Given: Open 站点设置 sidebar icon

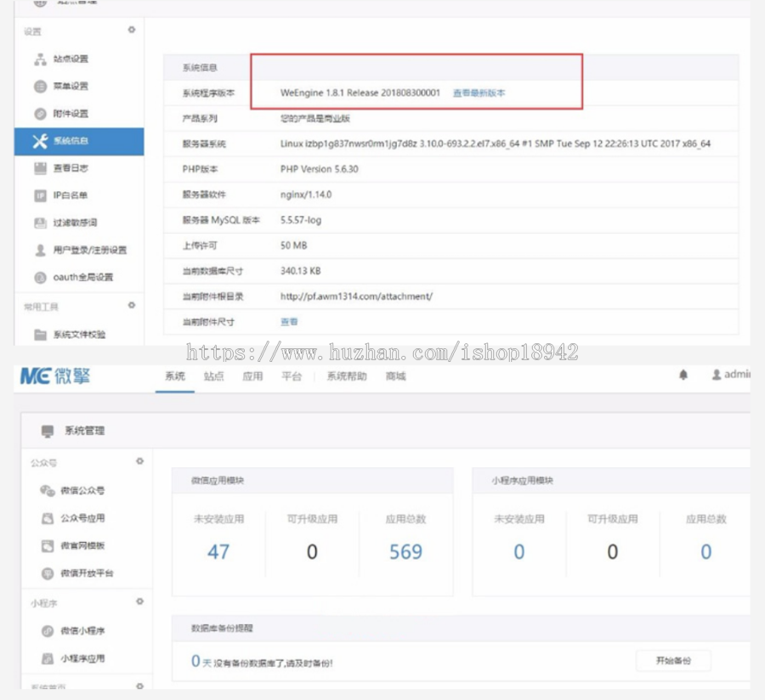Looking at the screenshot, I should [x=41, y=59].
